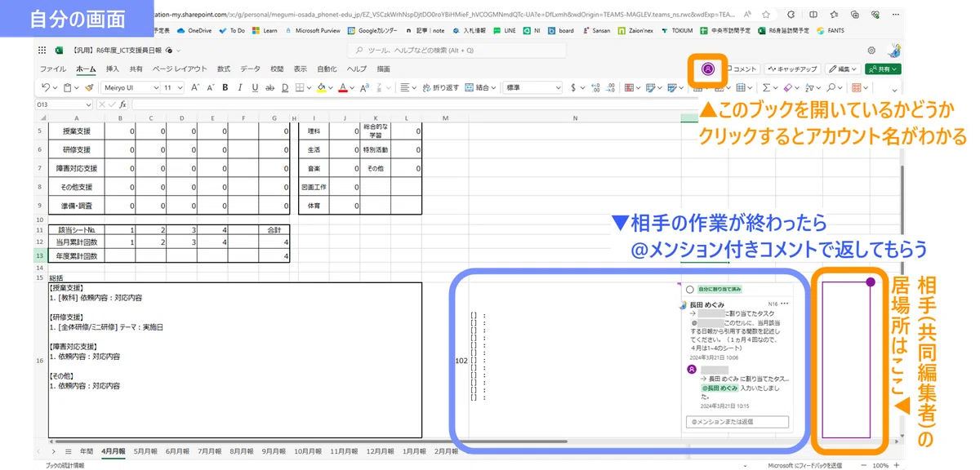
Task: Click the @メンションまたは返信 reply field
Action: 737,422
